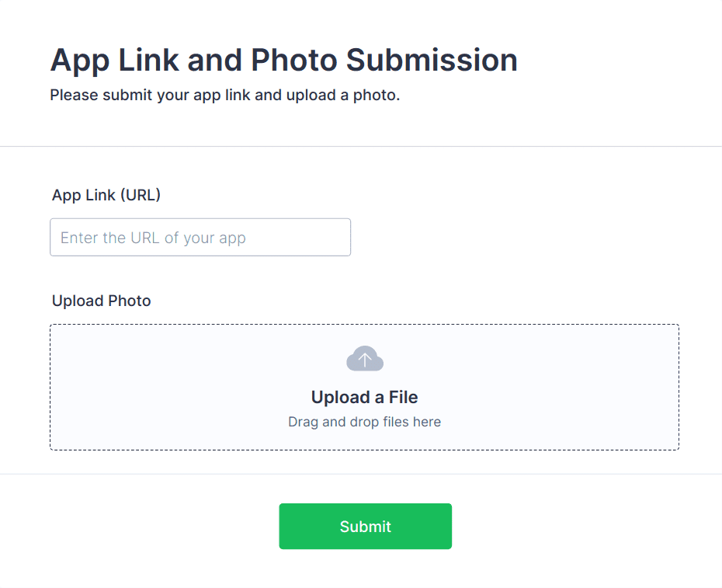This screenshot has width=722, height=588.
Task: Click Submit to send the form
Action: [x=365, y=526]
